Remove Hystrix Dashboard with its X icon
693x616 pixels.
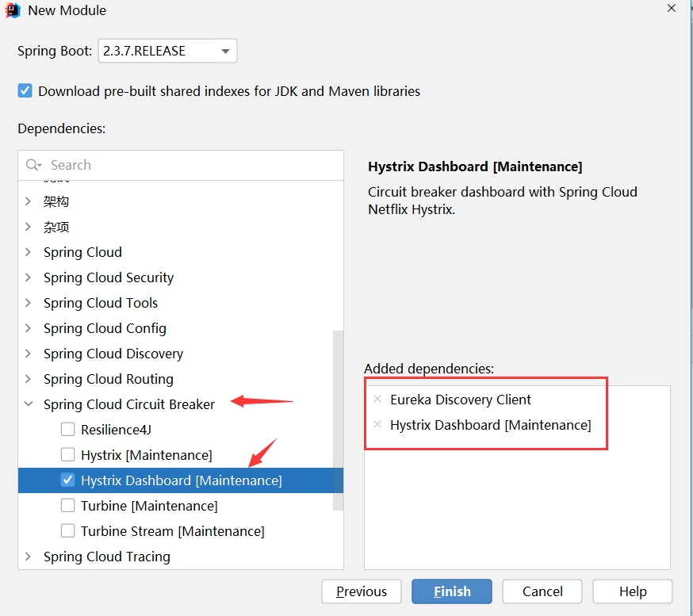click(x=377, y=425)
